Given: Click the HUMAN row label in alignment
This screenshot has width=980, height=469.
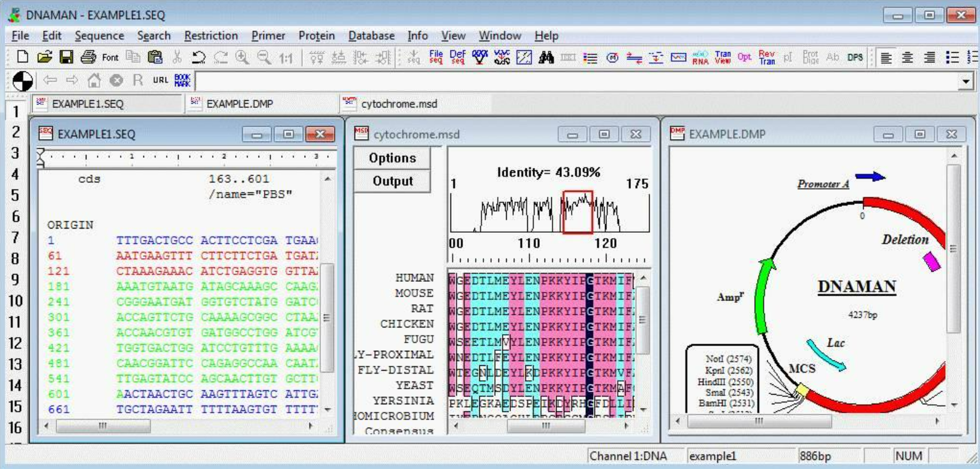Looking at the screenshot, I should [x=414, y=278].
